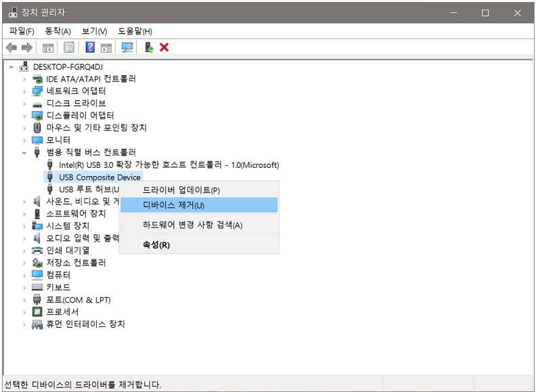The width and height of the screenshot is (536, 392).
Task: Click the 디스크 드라이브 icon
Action: [x=37, y=104]
